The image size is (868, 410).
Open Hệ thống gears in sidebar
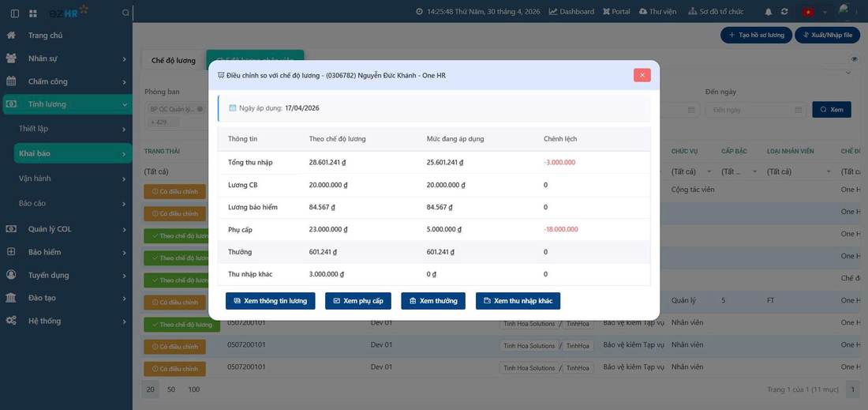point(11,321)
